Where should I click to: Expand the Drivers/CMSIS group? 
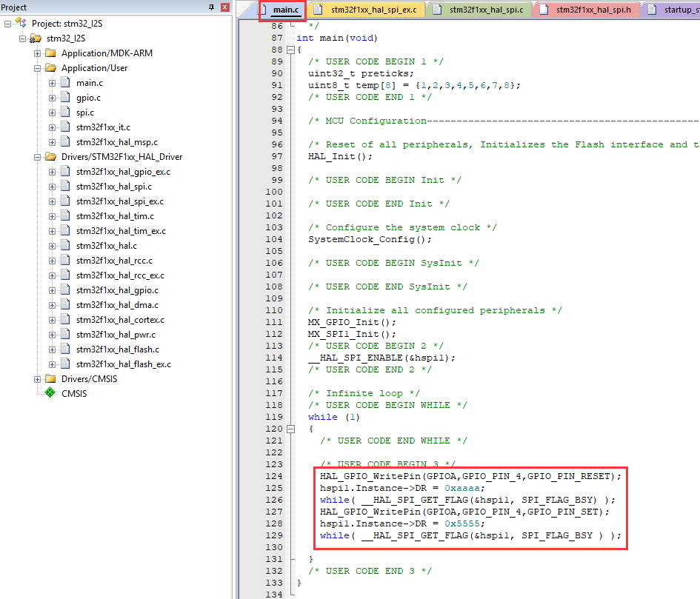[x=37, y=378]
